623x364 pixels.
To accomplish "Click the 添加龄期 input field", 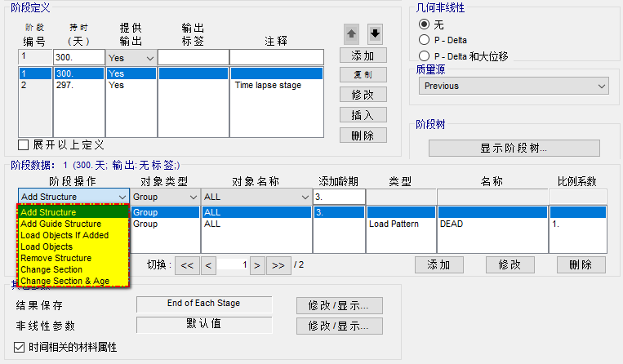I will click(x=338, y=197).
